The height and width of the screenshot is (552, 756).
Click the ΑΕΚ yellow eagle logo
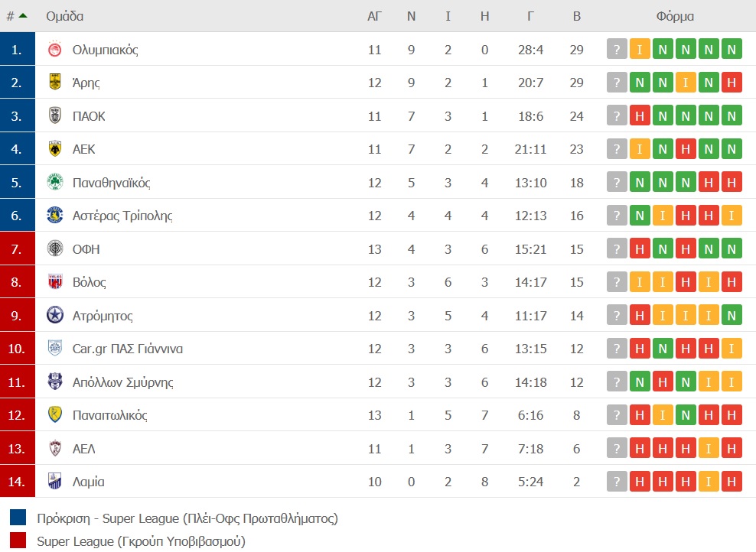click(x=55, y=149)
